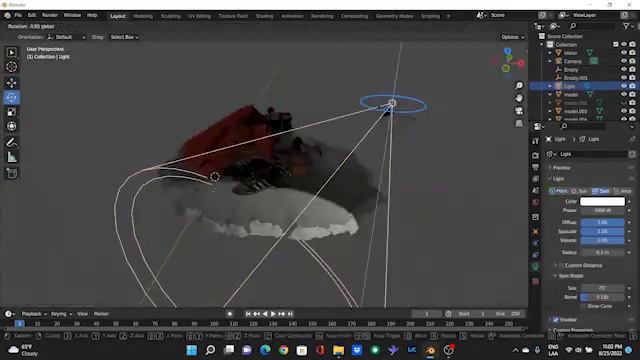Image resolution: width=640 pixels, height=360 pixels.
Task: Switch to the Shading workspace tab
Action: pos(264,16)
